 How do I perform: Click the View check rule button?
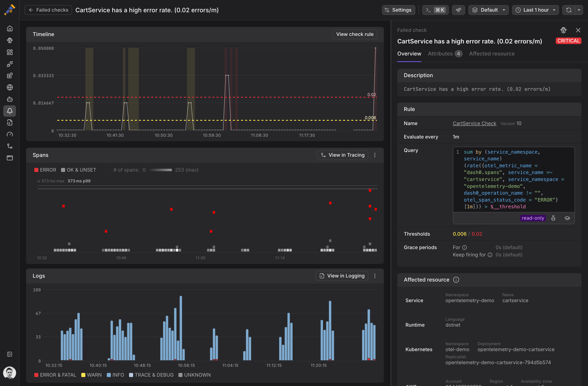click(x=354, y=34)
